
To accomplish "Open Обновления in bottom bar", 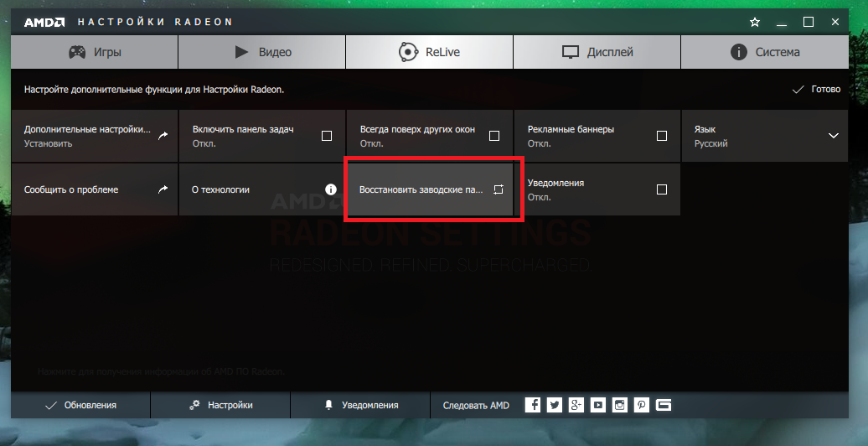I will click(x=80, y=405).
